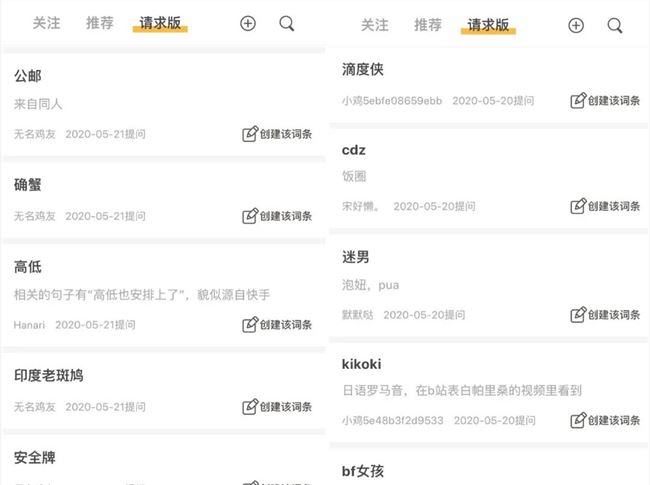
Task: Open search with the left magnifier icon
Action: (x=287, y=24)
